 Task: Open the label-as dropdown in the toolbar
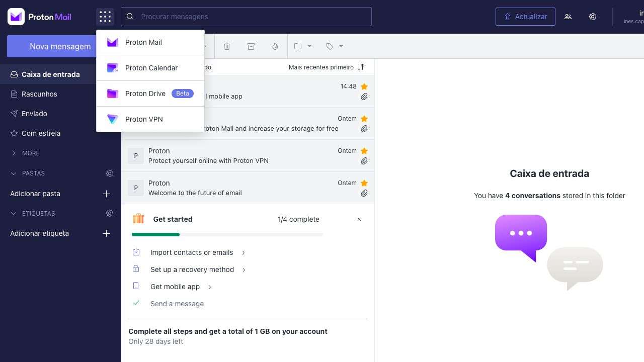coord(335,46)
